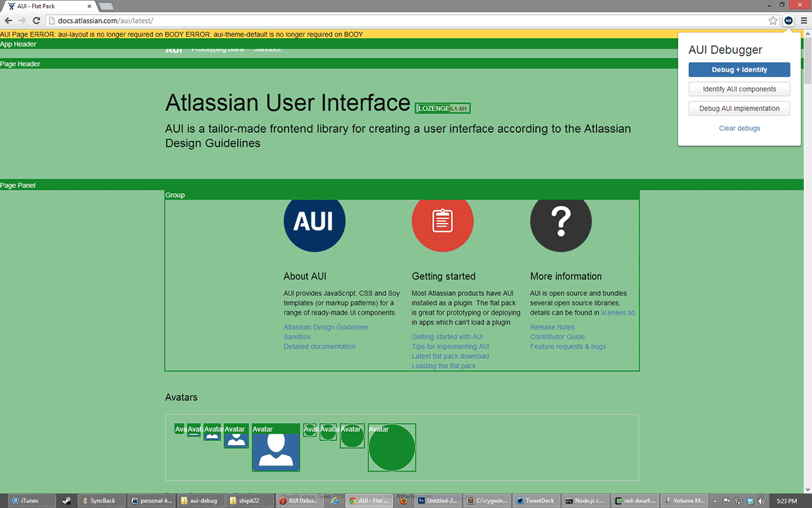Click Debug AUI implementation button
This screenshot has width=812, height=508.
click(739, 109)
